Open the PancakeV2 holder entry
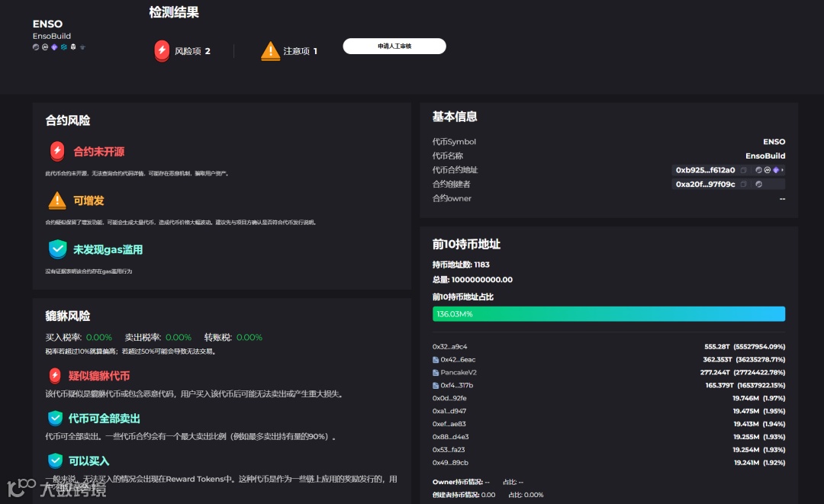 click(x=459, y=373)
